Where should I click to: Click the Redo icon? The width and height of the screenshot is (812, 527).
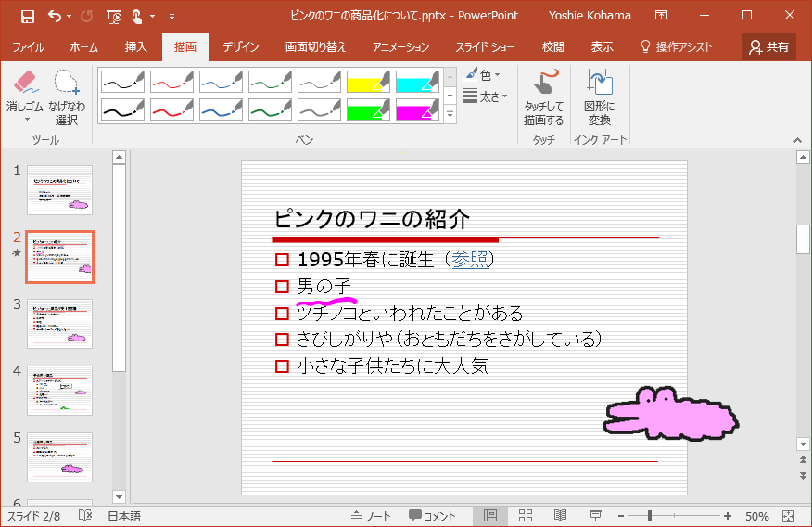tap(86, 16)
